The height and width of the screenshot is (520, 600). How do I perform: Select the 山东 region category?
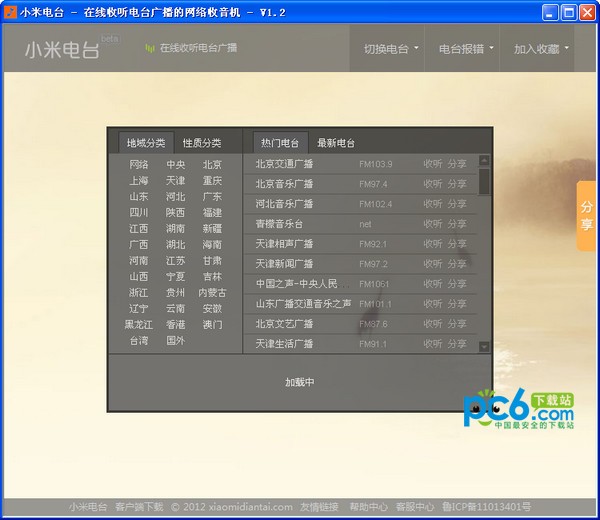tap(139, 197)
